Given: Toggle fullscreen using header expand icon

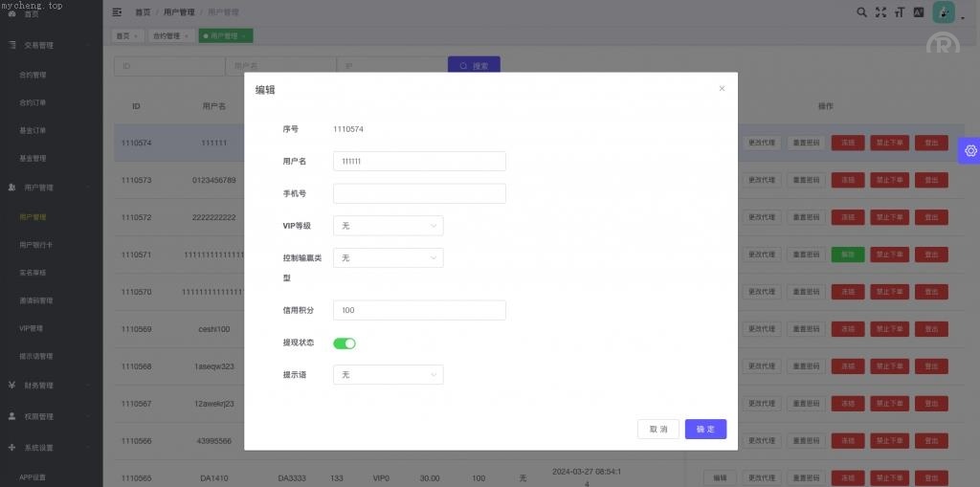Looking at the screenshot, I should (x=880, y=12).
